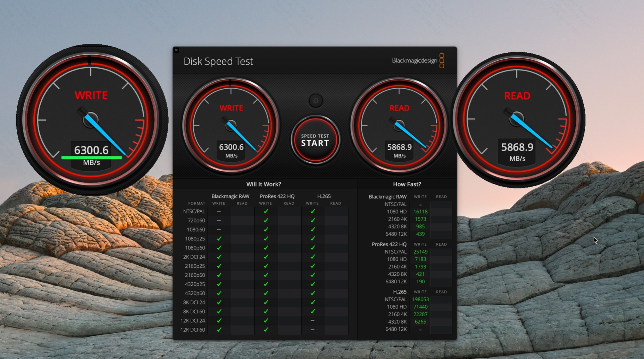This screenshot has width=644, height=359.
Task: Click the H.265 NTSC/PAL write checkmark
Action: coord(312,211)
